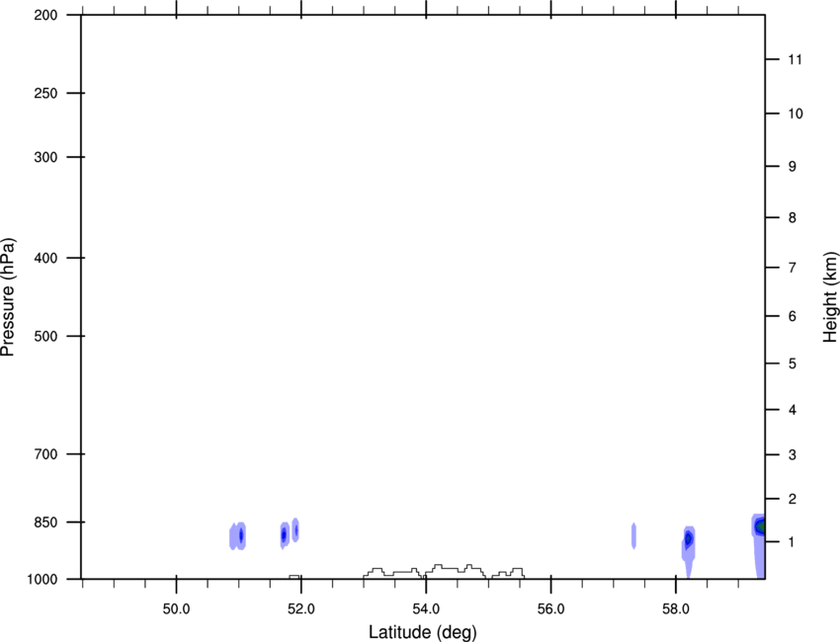Click the blue contour blob near 51.0 latitude
Screen dimensions: 840x642
(x=238, y=535)
